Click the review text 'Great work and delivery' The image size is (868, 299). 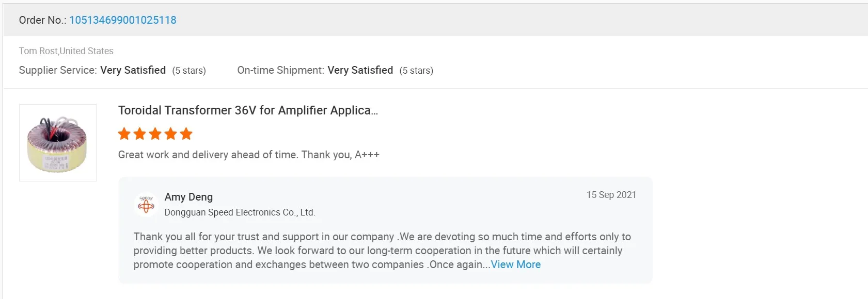coord(248,155)
